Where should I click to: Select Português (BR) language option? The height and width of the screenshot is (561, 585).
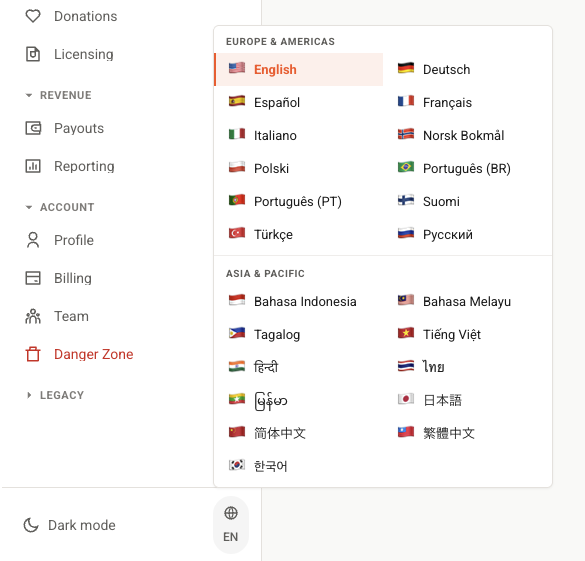(x=467, y=168)
